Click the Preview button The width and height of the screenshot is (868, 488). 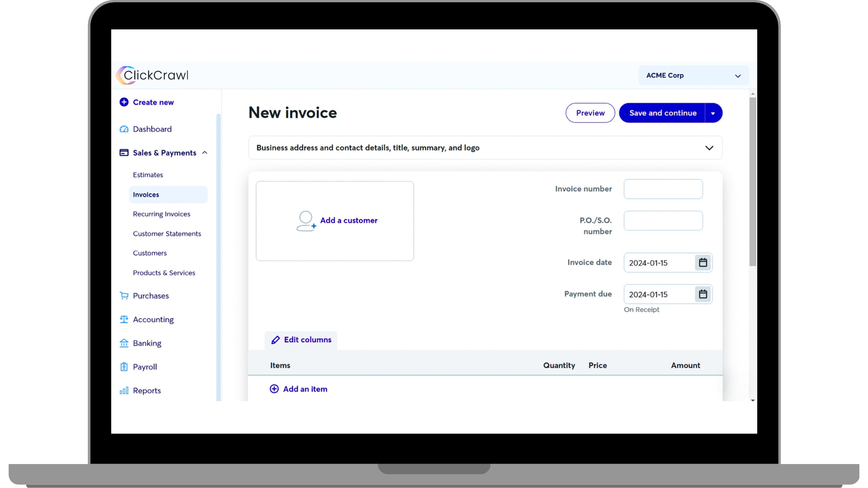click(590, 113)
